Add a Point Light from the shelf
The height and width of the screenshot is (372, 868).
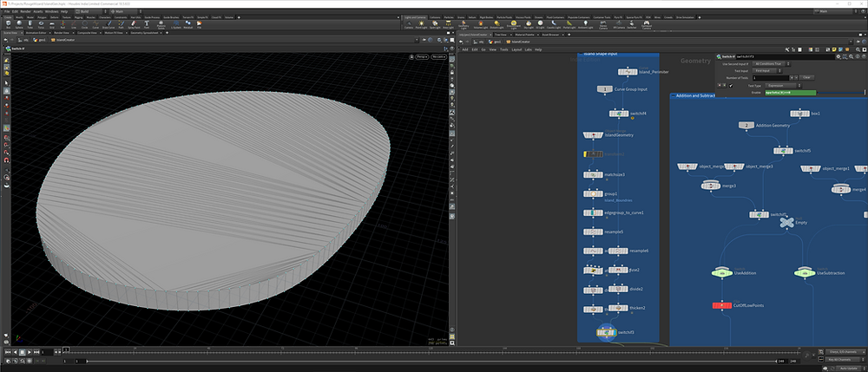421,24
